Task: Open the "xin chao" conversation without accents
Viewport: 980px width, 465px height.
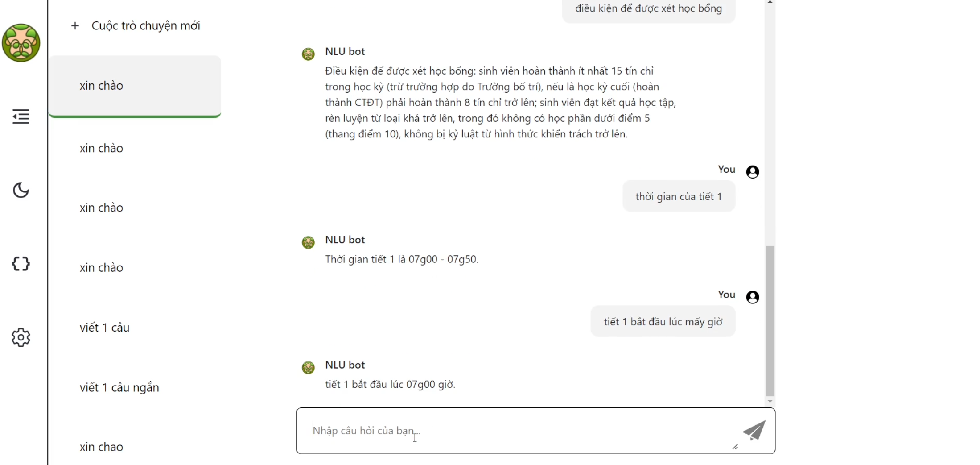Action: (x=102, y=447)
